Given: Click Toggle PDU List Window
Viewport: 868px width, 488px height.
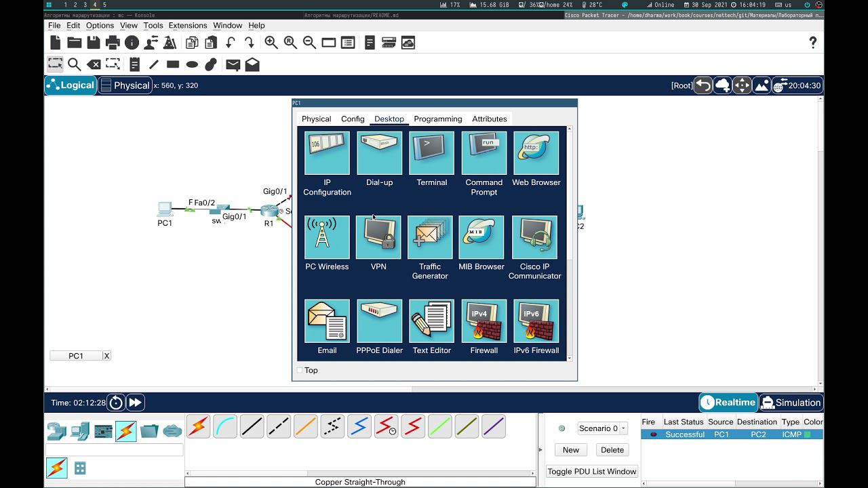Looking at the screenshot, I should pyautogui.click(x=592, y=472).
